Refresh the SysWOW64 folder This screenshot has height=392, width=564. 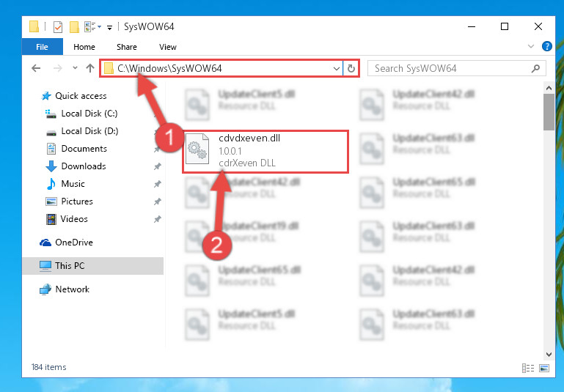(351, 68)
